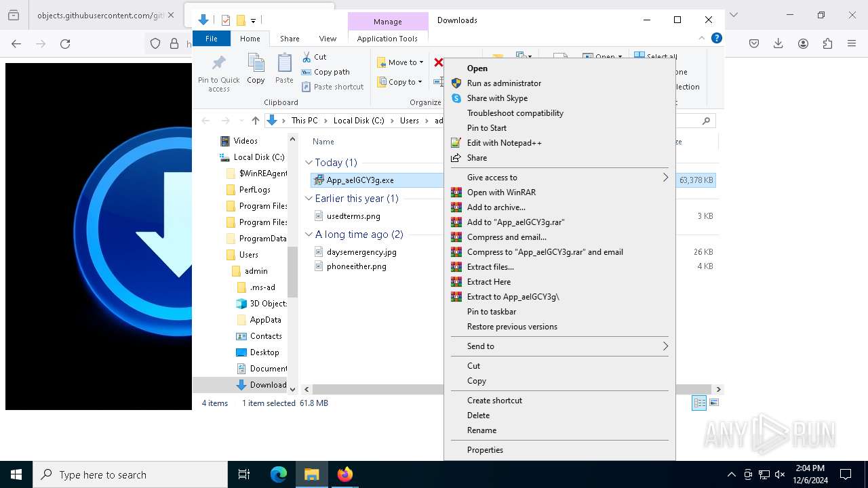This screenshot has width=868, height=488.
Task: Click Add to archive... entry
Action: click(x=496, y=207)
